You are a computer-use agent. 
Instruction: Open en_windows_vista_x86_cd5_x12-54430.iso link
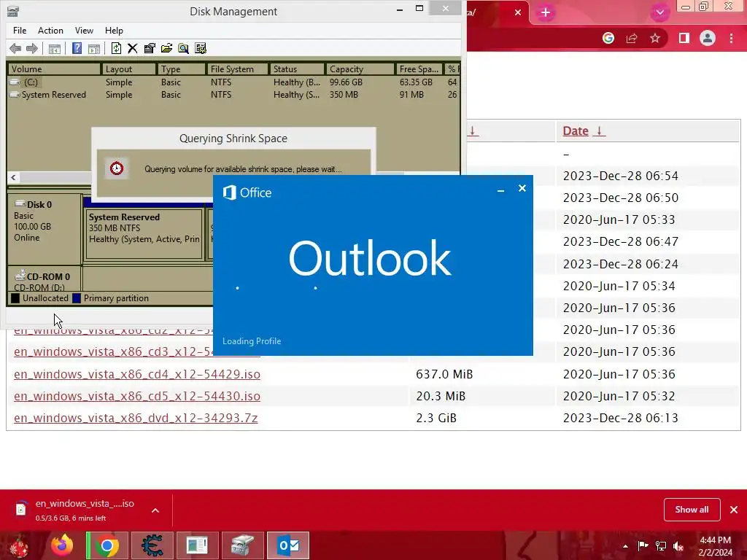point(137,396)
